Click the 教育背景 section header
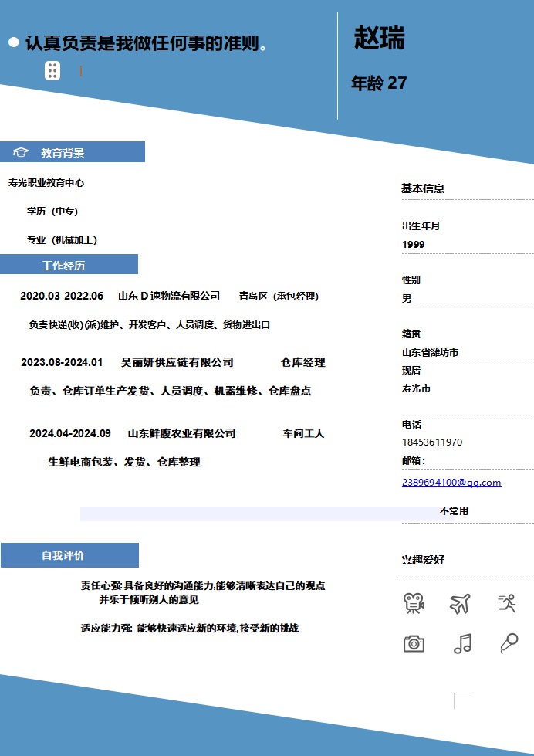The image size is (534, 756). tap(63, 153)
